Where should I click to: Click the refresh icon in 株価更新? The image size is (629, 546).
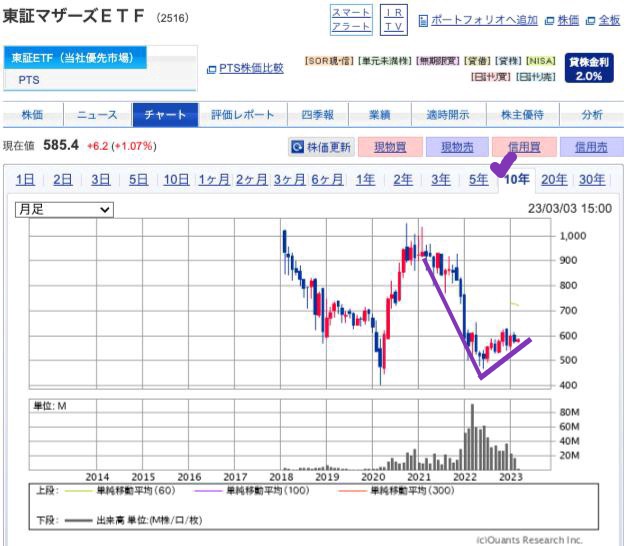297,147
